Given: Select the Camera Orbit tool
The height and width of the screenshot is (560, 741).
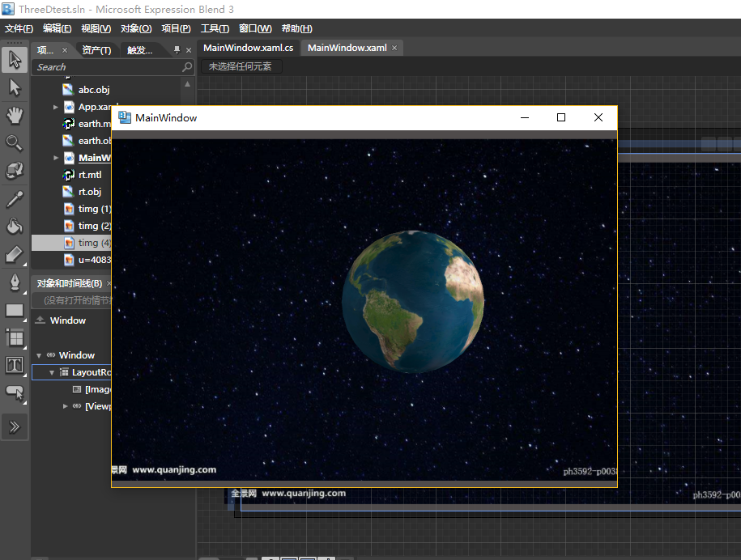Looking at the screenshot, I should tap(15, 171).
